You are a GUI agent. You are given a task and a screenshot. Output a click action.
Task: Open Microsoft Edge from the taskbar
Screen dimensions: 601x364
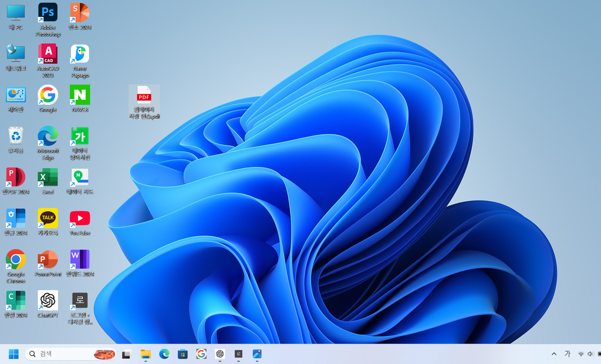point(164,354)
